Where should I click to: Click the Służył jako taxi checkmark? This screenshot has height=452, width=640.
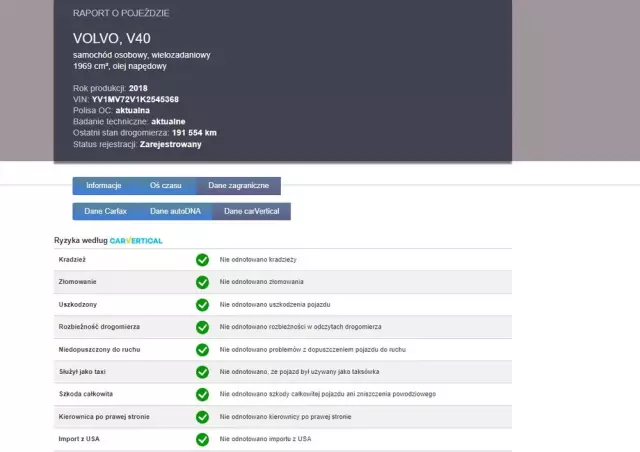(202, 372)
